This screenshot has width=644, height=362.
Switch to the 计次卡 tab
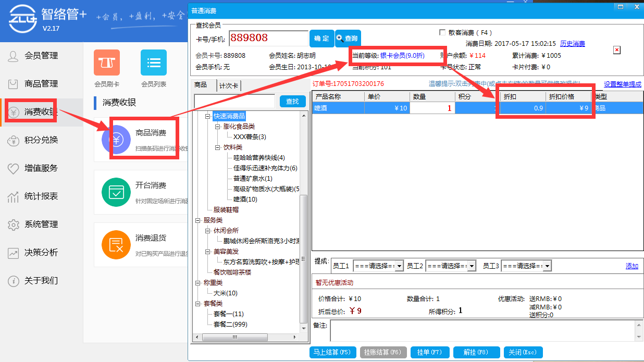(x=228, y=85)
